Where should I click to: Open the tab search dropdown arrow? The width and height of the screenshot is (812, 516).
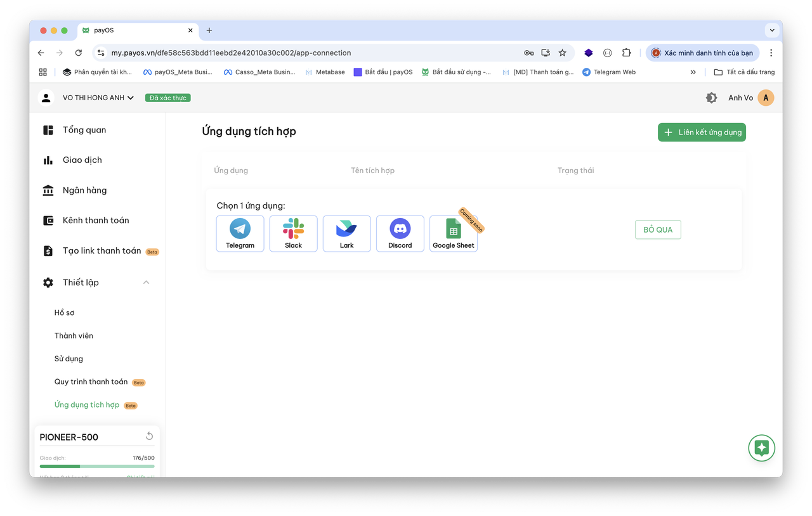click(772, 30)
